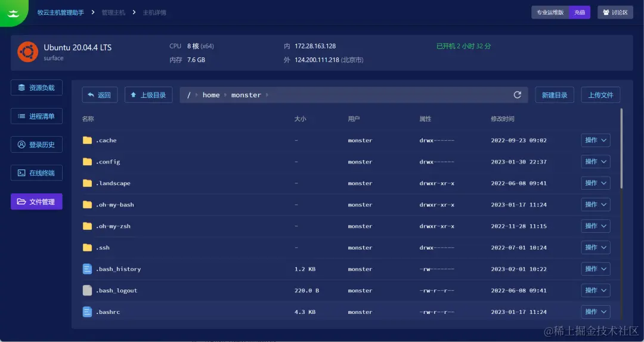Viewport: 644px width, 342px height.
Task: Click uptime text 已开机 2 小时 32 分
Action: [464, 46]
